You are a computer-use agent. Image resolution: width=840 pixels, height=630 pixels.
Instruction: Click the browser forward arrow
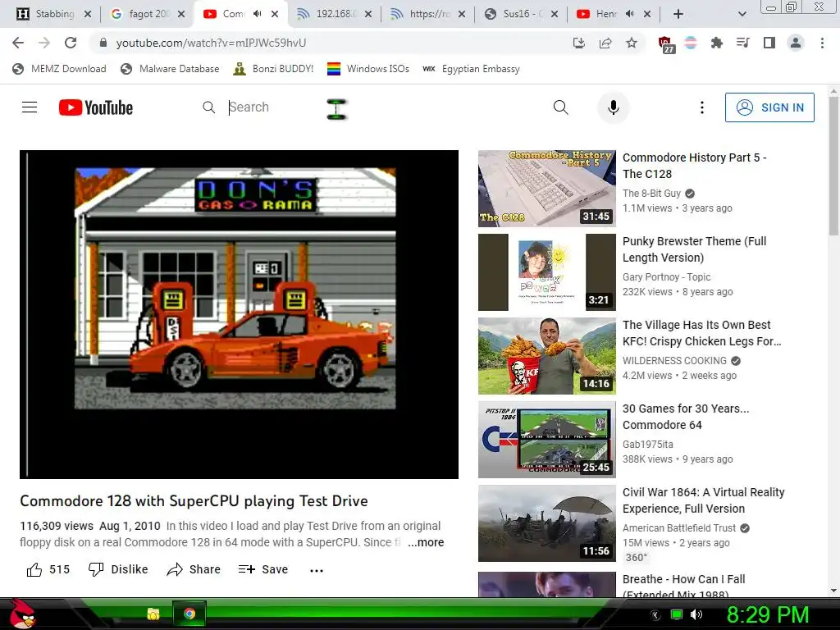pos(44,43)
